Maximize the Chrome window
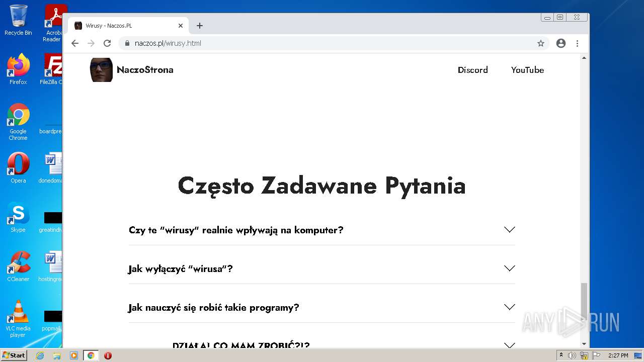The image size is (644, 362). pyautogui.click(x=560, y=17)
